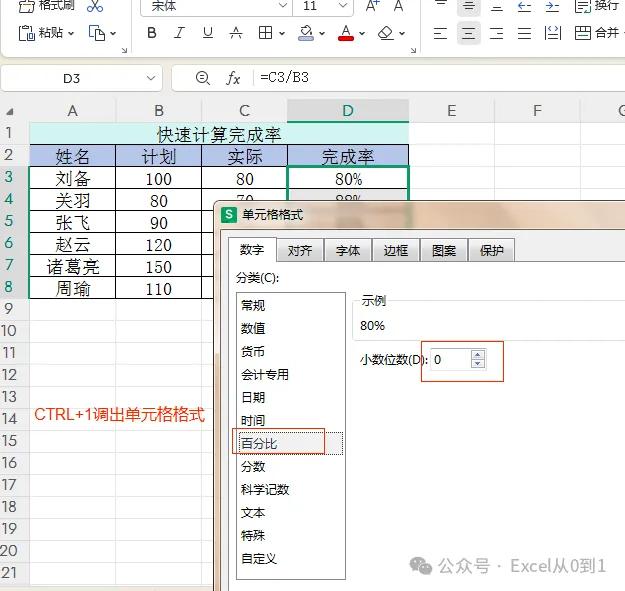Image resolution: width=625 pixels, height=591 pixels.
Task: Click the 完成率 header cell
Action: coord(348,156)
